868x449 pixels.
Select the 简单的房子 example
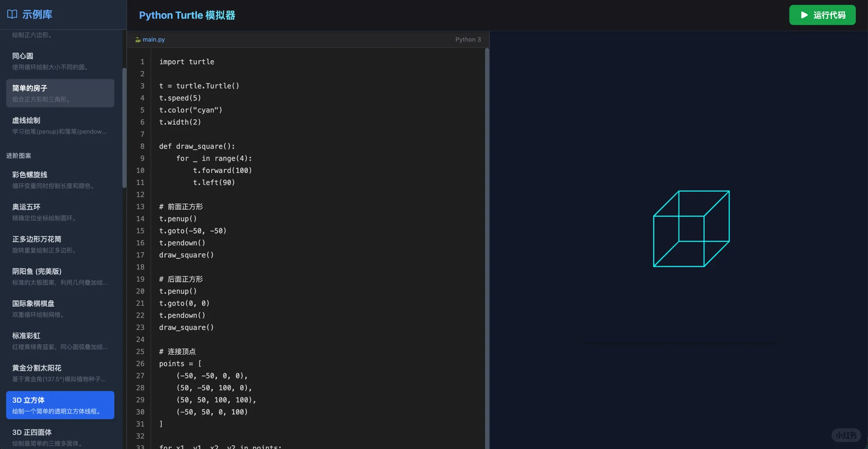click(60, 93)
